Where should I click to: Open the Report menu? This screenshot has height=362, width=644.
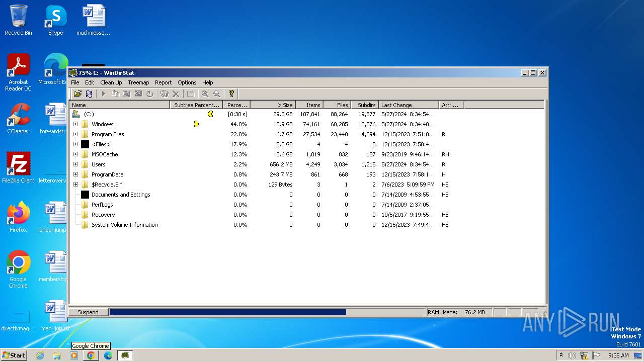coord(163,82)
